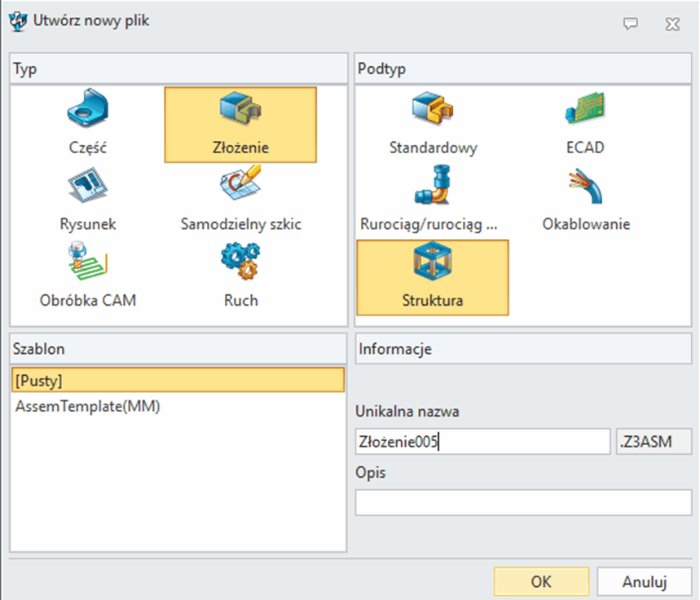Click the Opis description field
Viewport: 700px width, 600px height.
coord(523,502)
